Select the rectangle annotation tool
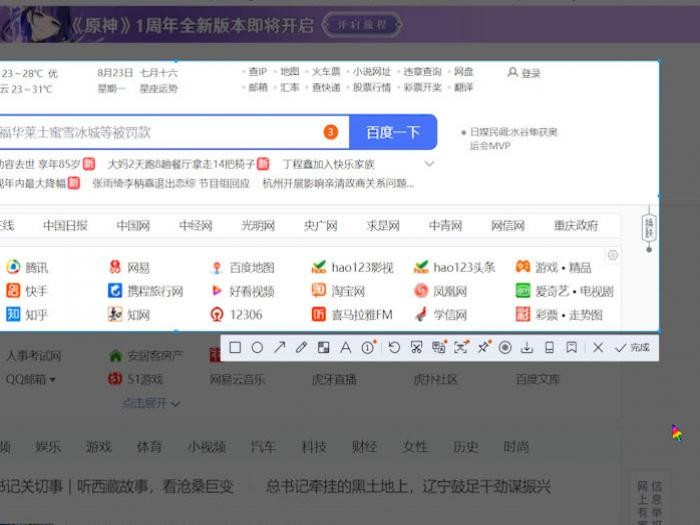The image size is (700, 525). pyautogui.click(x=235, y=347)
